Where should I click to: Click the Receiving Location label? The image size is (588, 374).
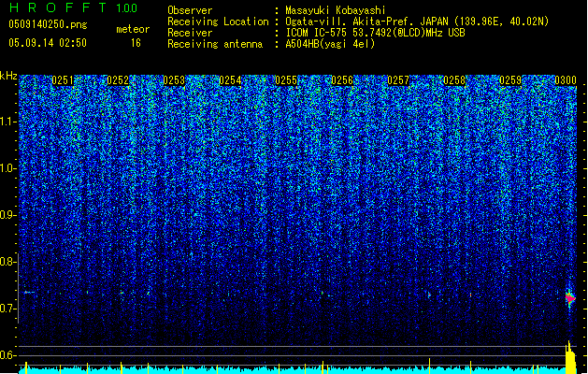218,22
